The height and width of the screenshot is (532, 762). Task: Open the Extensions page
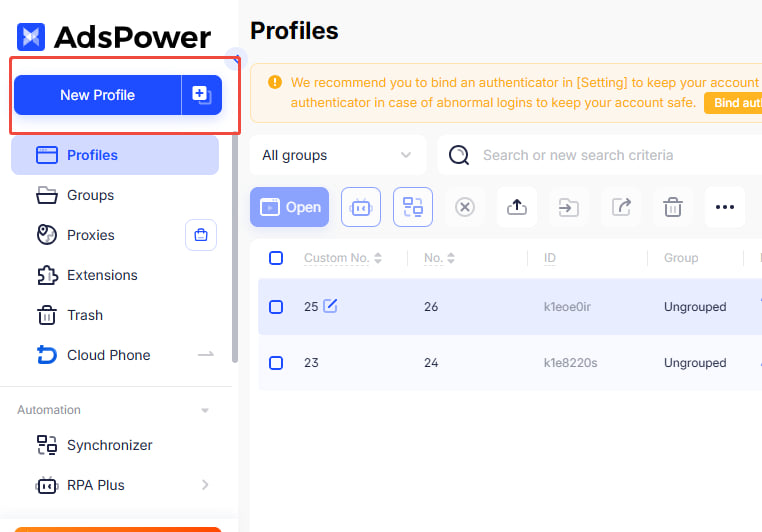pyautogui.click(x=102, y=275)
